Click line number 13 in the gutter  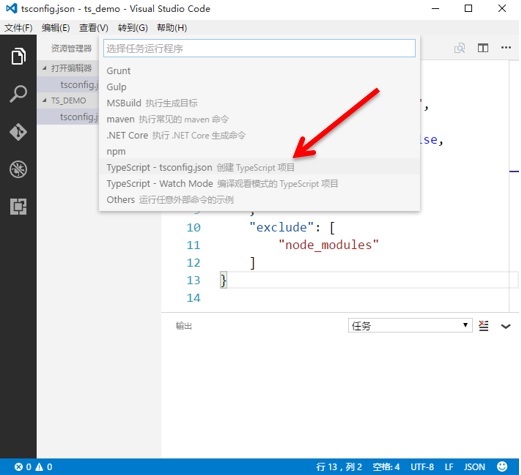pyautogui.click(x=193, y=280)
